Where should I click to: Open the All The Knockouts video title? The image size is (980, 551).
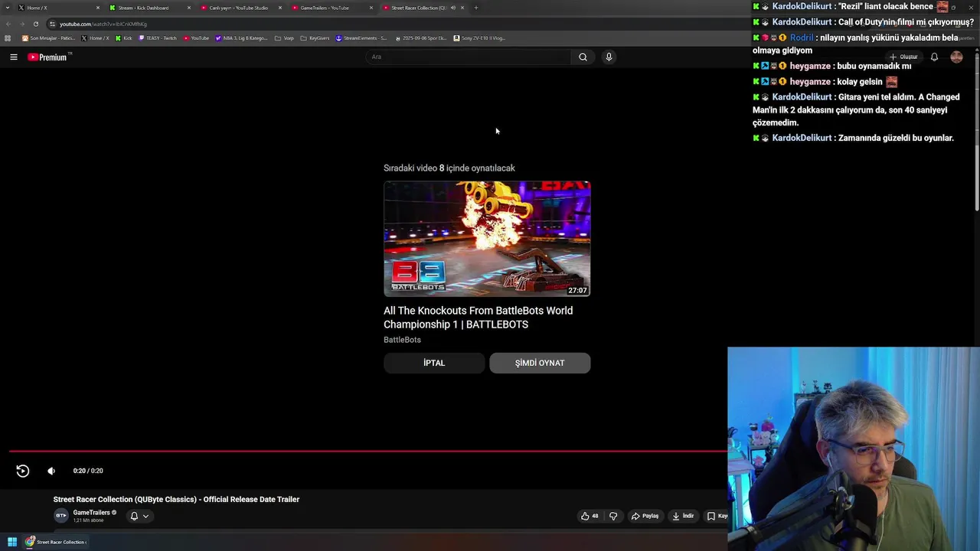coord(478,318)
